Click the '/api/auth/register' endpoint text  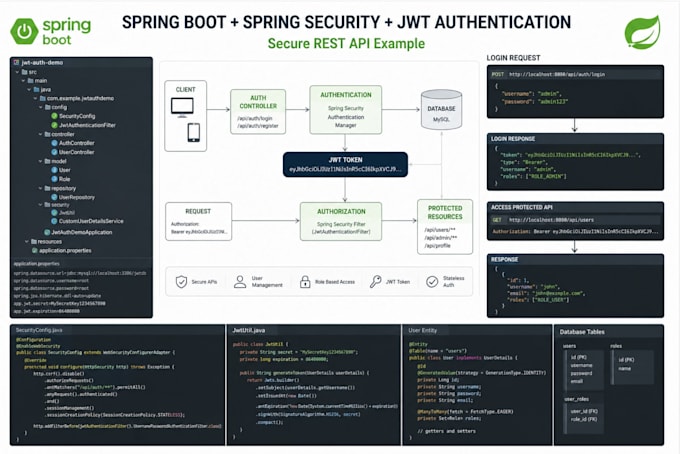258,126
